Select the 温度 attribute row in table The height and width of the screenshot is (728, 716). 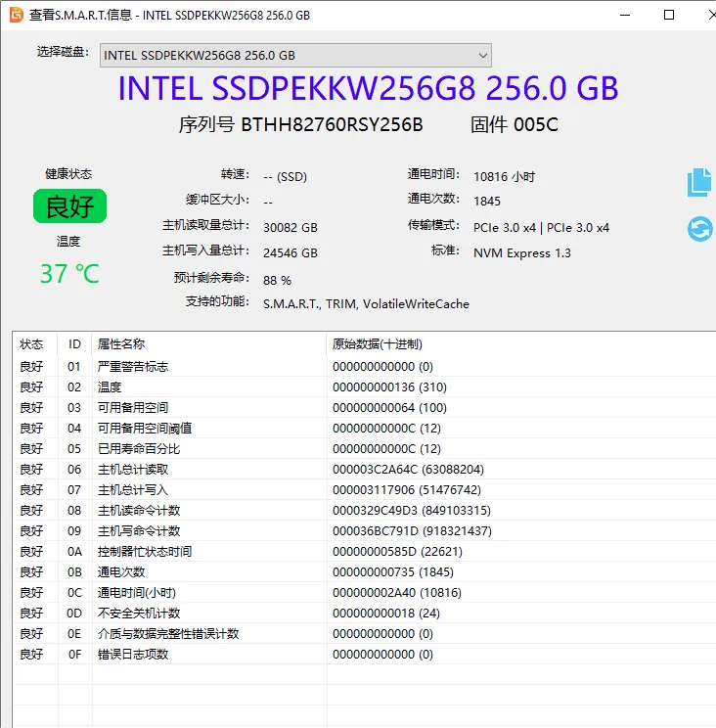[364, 387]
